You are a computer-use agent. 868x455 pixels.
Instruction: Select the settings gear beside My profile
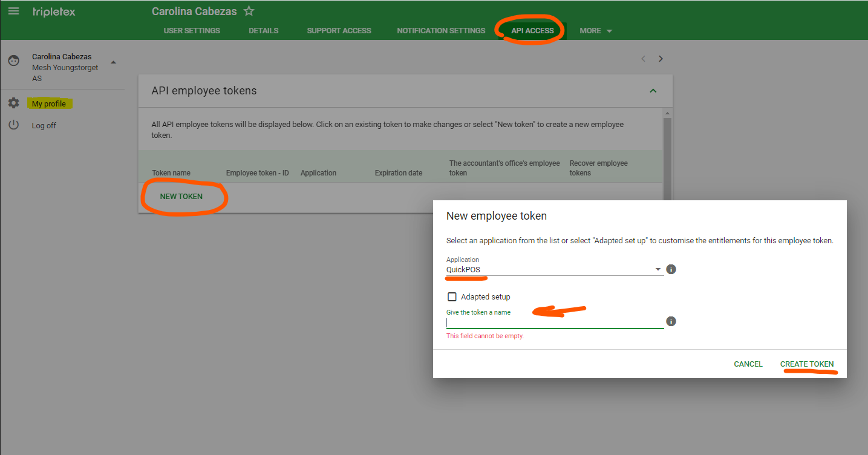coord(13,103)
